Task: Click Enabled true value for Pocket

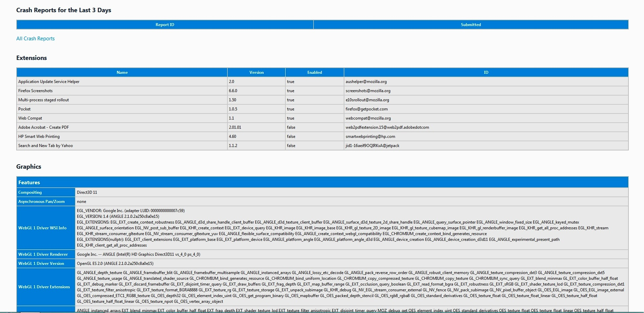Action: click(x=290, y=109)
